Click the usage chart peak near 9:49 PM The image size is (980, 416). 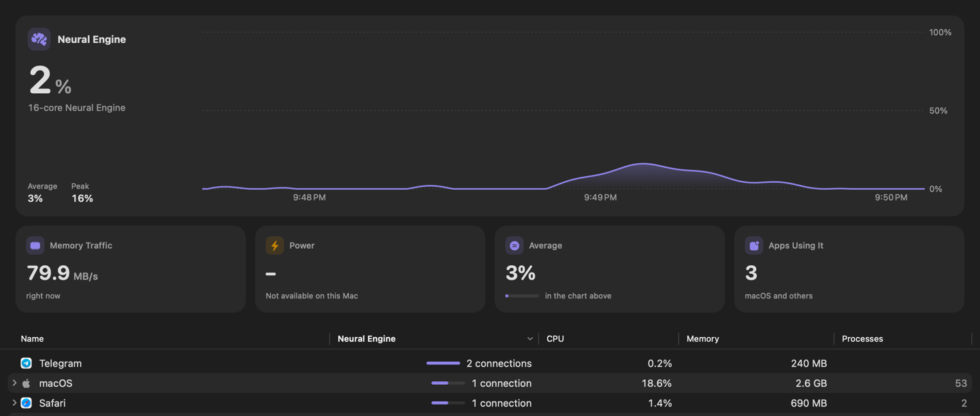(x=642, y=164)
